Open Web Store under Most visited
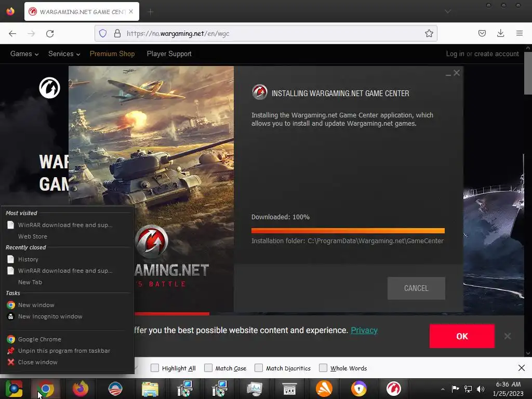The width and height of the screenshot is (532, 399). tap(67, 236)
